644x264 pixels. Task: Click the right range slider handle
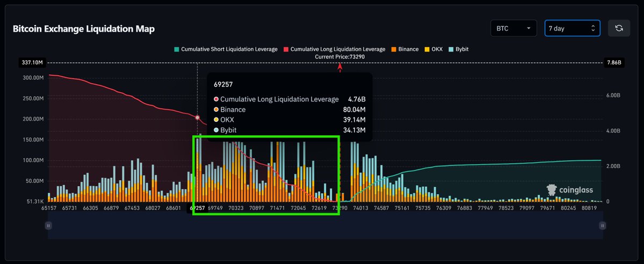click(602, 226)
